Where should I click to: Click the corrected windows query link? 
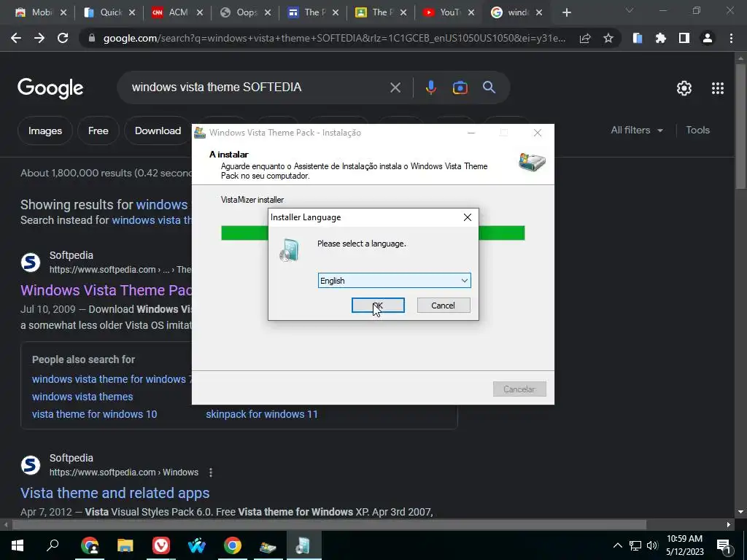pos(162,204)
